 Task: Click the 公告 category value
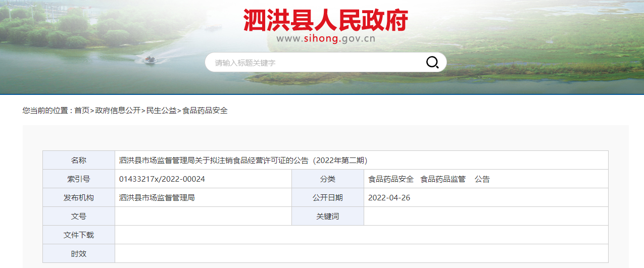click(x=482, y=179)
